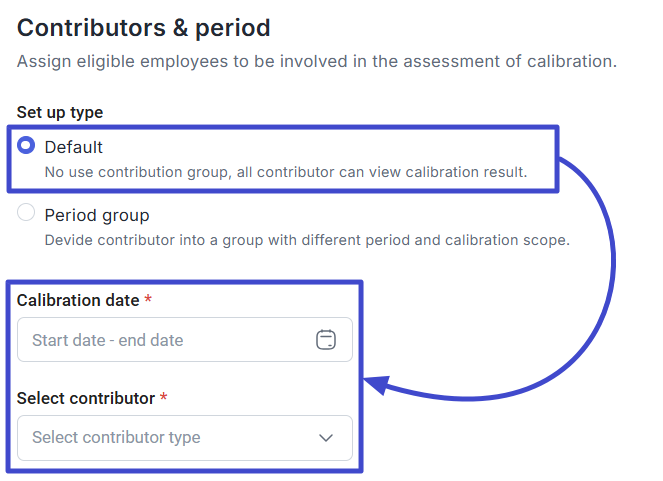663x481 pixels.
Task: Click the "Assign eligible employees" subtitle text
Action: click(x=316, y=62)
